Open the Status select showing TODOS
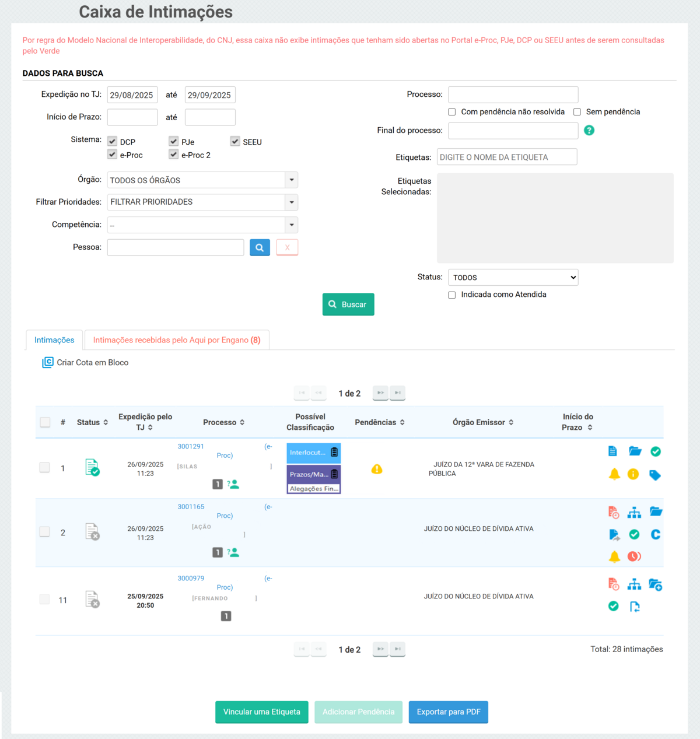700x739 pixels. [x=513, y=278]
